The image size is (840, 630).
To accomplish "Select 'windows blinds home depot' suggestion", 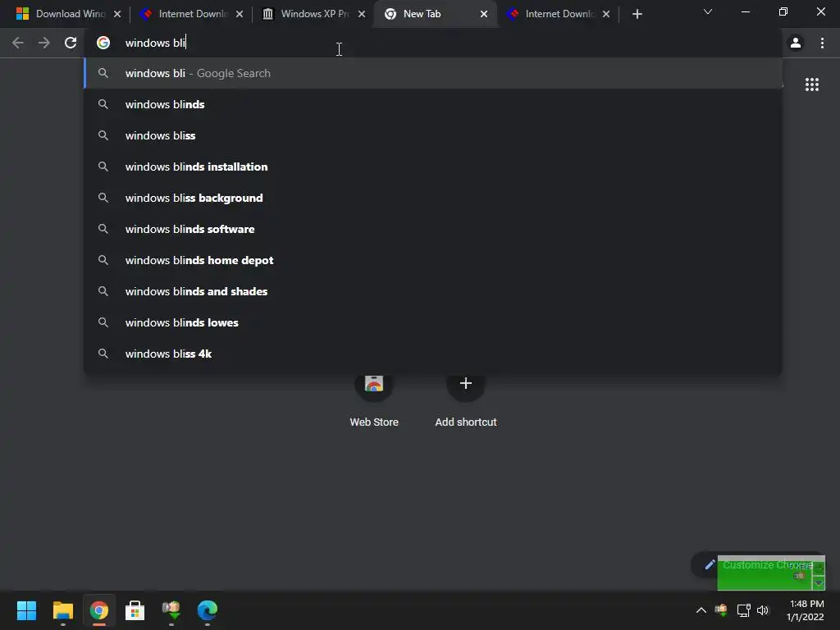I will (433, 260).
